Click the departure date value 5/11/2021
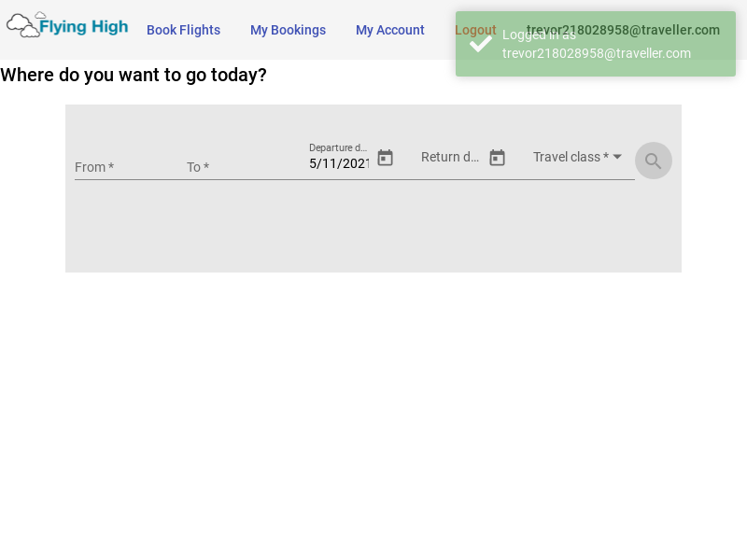The width and height of the screenshot is (747, 560). (339, 163)
